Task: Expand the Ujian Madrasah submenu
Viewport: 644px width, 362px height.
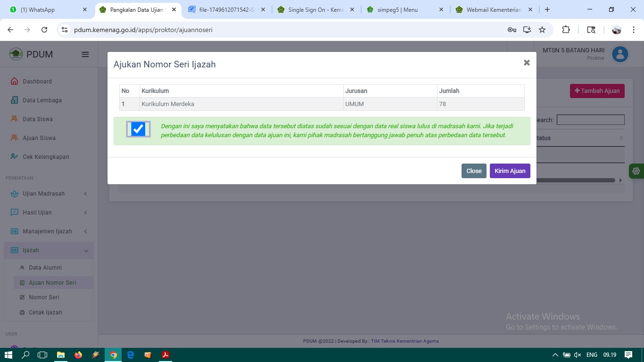Action: pyautogui.click(x=85, y=194)
